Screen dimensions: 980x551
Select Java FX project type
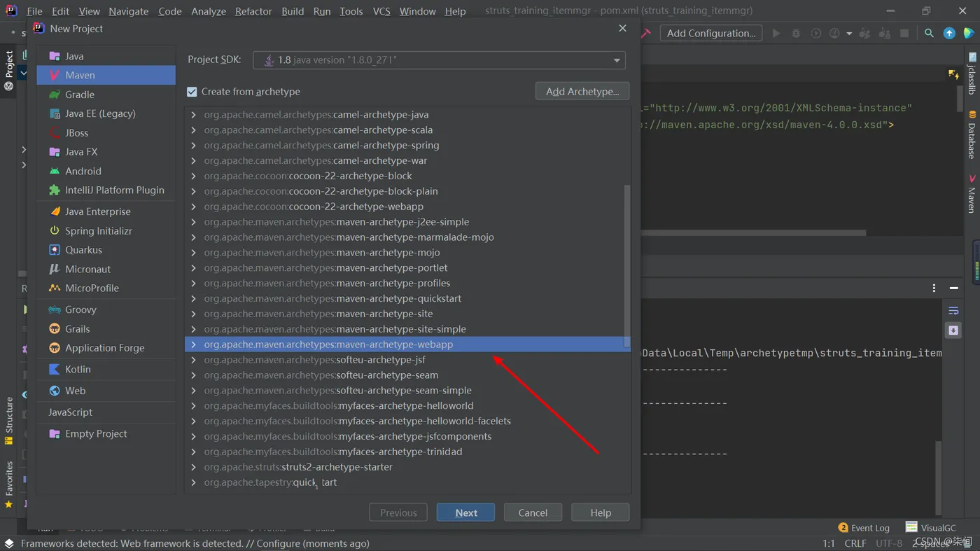106,152
